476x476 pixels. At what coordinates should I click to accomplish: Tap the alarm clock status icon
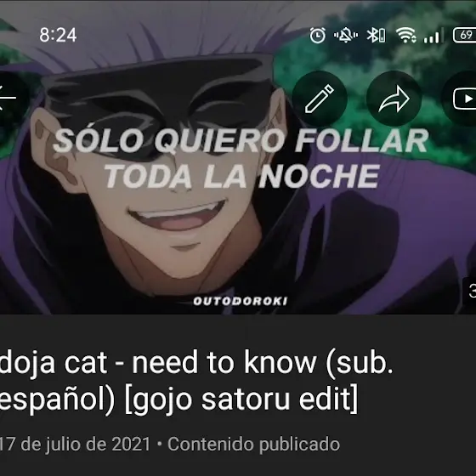coord(318,35)
